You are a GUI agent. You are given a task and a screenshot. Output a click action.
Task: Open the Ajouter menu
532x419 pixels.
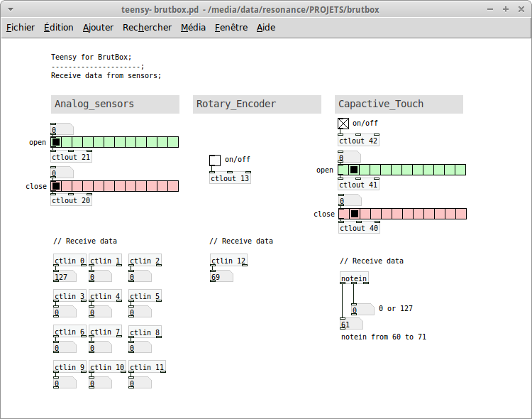(x=98, y=28)
